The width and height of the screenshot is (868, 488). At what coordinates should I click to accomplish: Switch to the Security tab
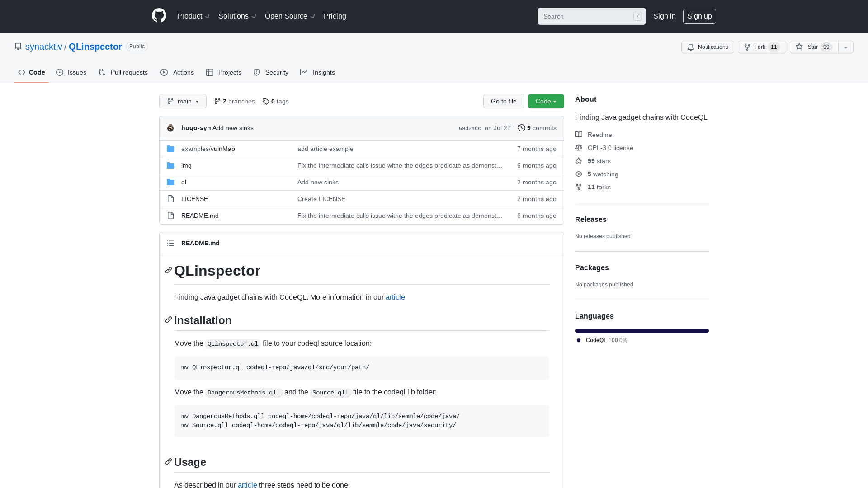pos(271,72)
